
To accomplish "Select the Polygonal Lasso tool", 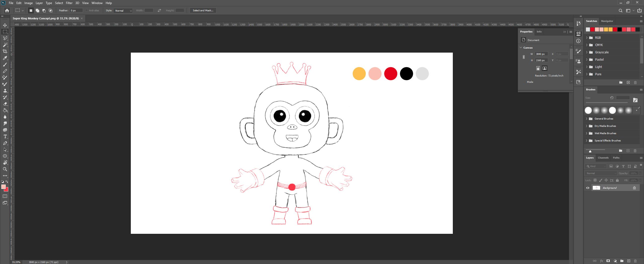I will [x=5, y=38].
